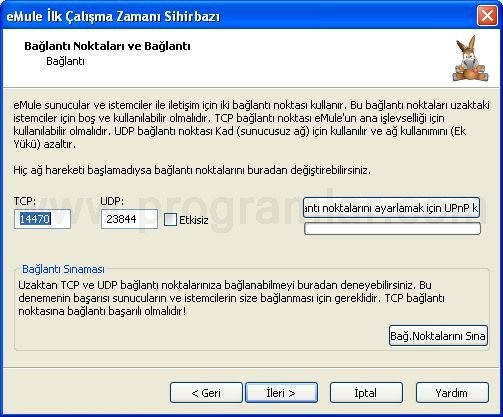Click the sentence starting 'Hiç ağ hareketi başlamadıysa'
Image resolution: width=503 pixels, height=417 pixels.
192,170
